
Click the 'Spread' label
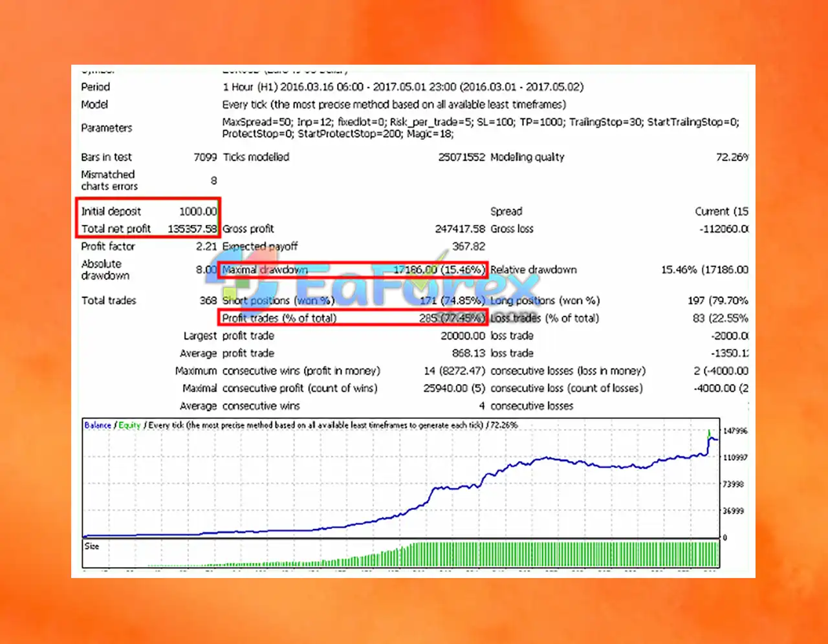click(x=506, y=211)
